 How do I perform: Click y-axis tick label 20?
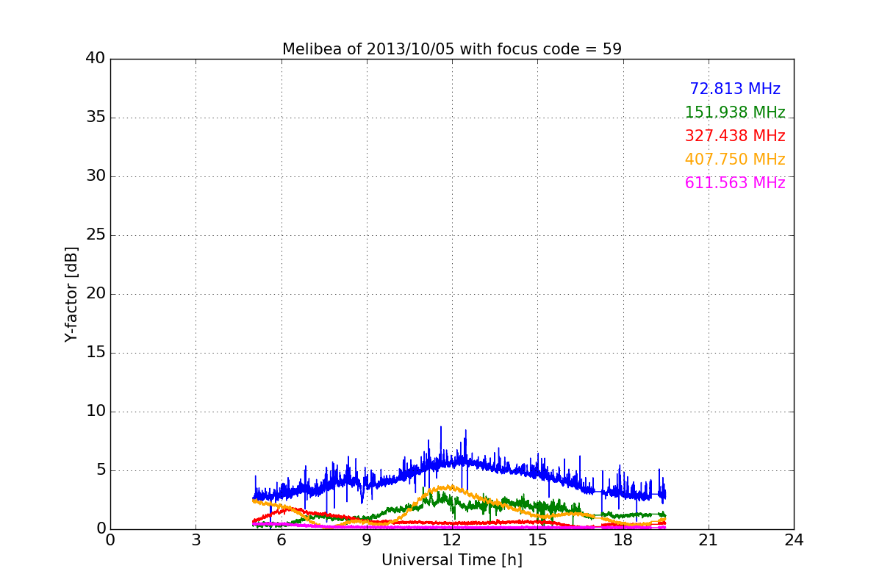click(96, 294)
